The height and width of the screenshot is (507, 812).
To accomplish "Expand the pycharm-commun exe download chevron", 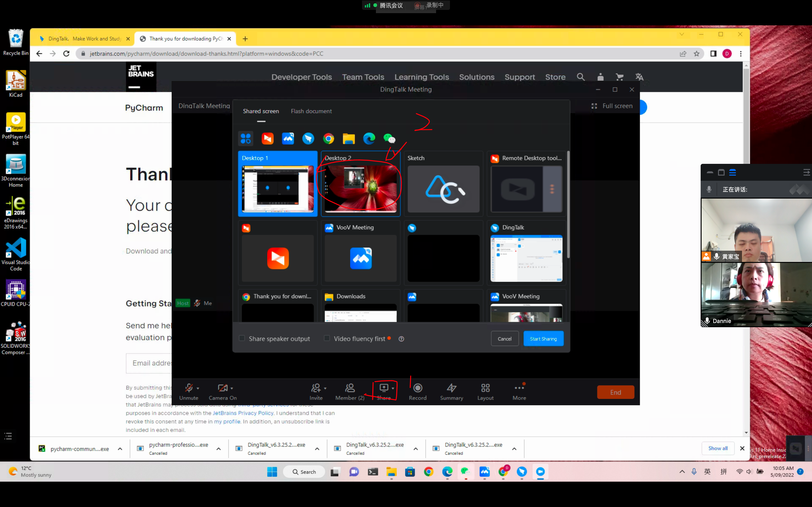I will click(120, 449).
